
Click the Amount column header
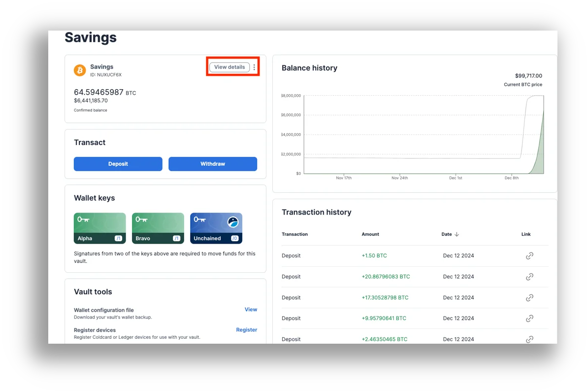click(x=370, y=234)
